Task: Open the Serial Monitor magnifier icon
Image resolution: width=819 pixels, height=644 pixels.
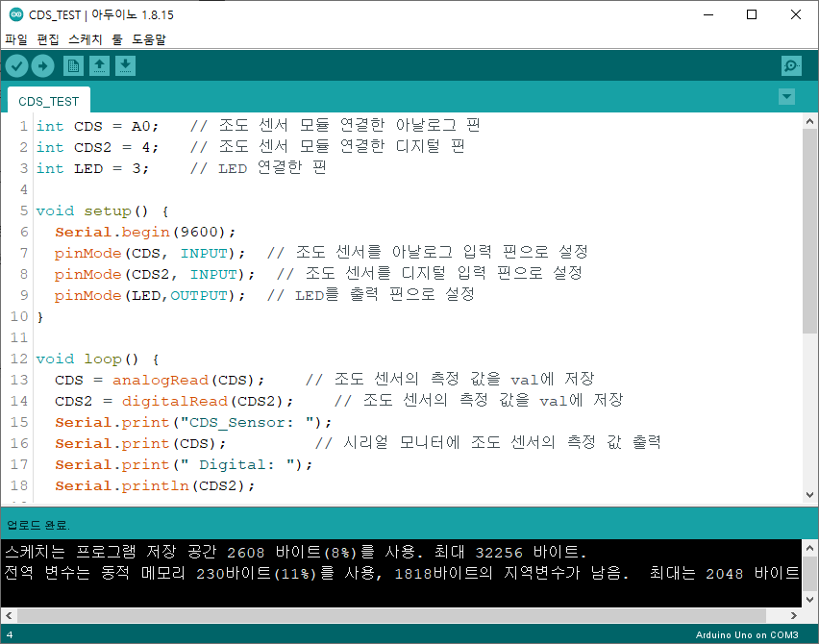Action: (x=791, y=65)
